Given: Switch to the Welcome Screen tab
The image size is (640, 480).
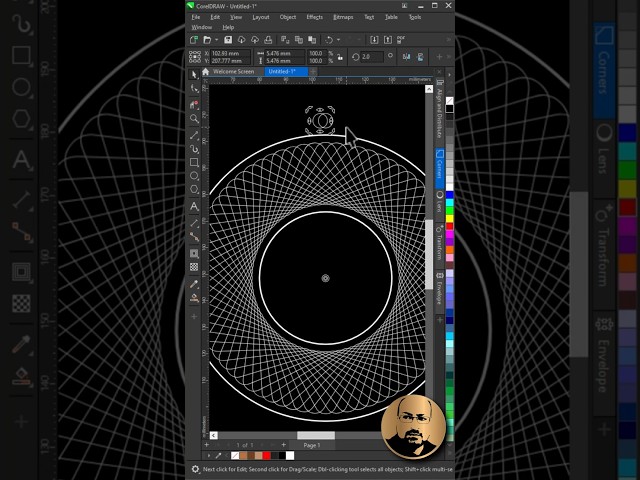Looking at the screenshot, I should coord(233,71).
